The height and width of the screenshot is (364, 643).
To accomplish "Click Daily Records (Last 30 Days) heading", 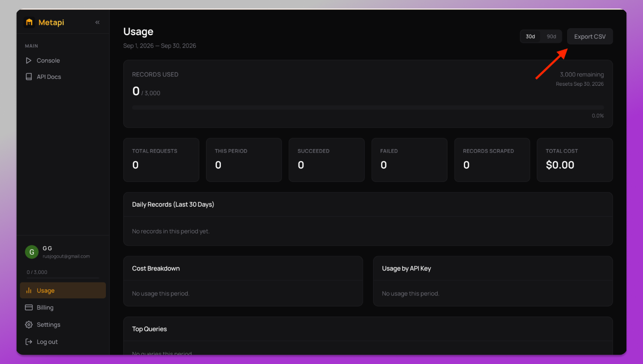I will click(173, 205).
